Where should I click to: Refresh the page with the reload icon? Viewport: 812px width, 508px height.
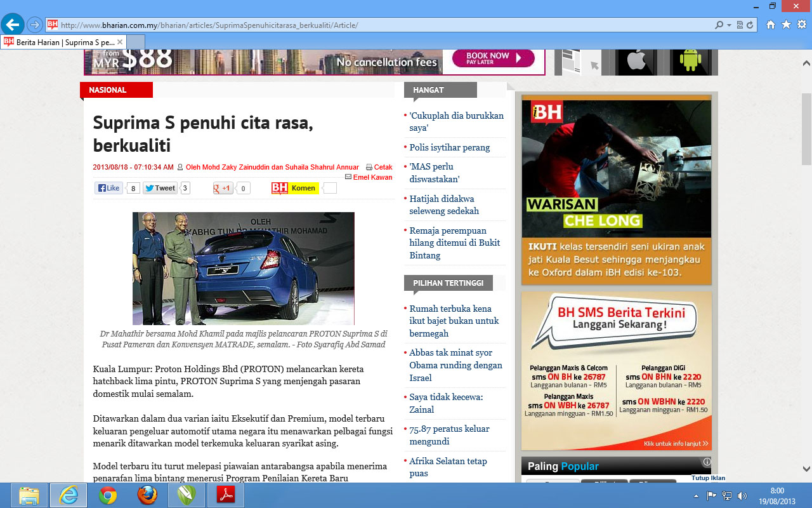(x=750, y=25)
